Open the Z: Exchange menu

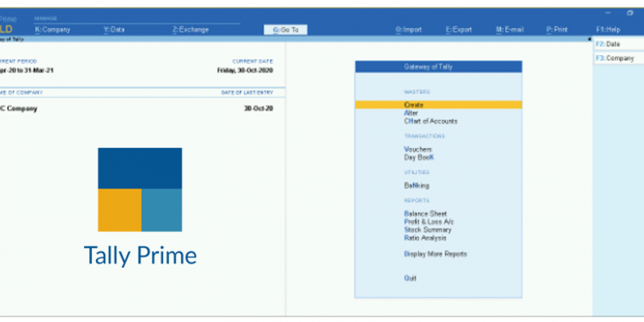tap(191, 30)
